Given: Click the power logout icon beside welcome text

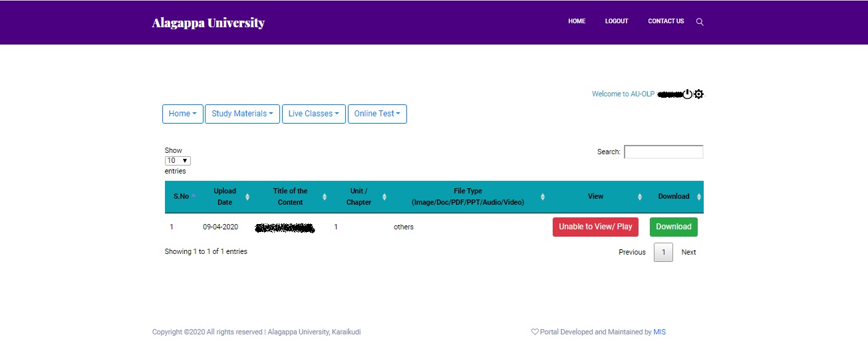Looking at the screenshot, I should point(688,94).
